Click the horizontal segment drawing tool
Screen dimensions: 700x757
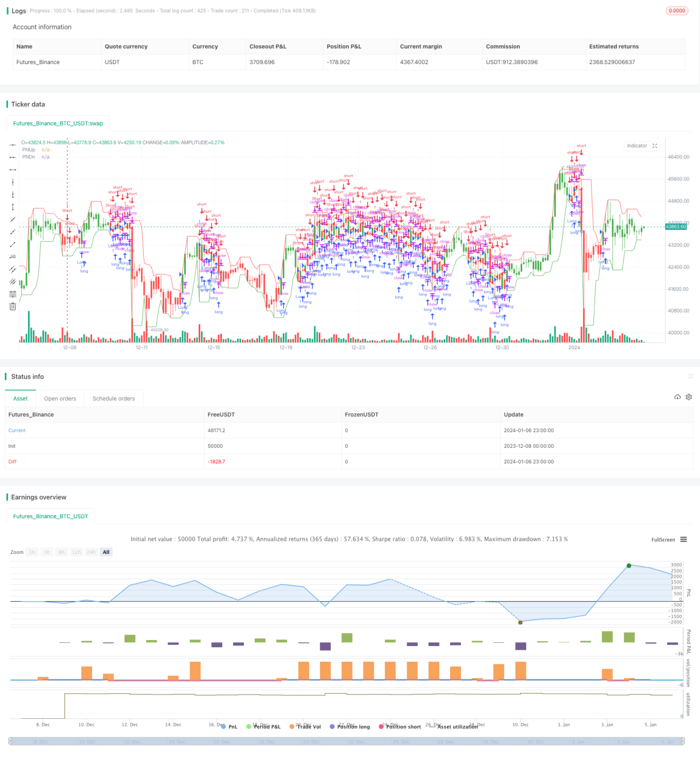13,170
